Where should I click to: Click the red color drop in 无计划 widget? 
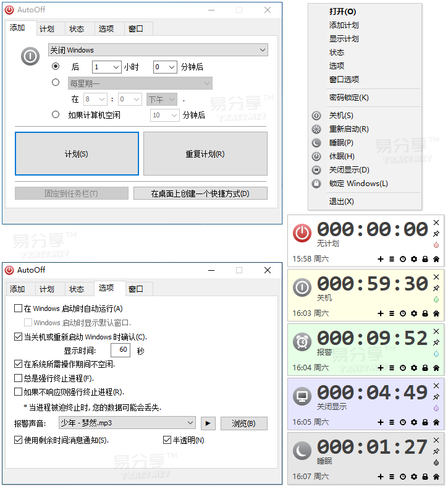(436, 245)
